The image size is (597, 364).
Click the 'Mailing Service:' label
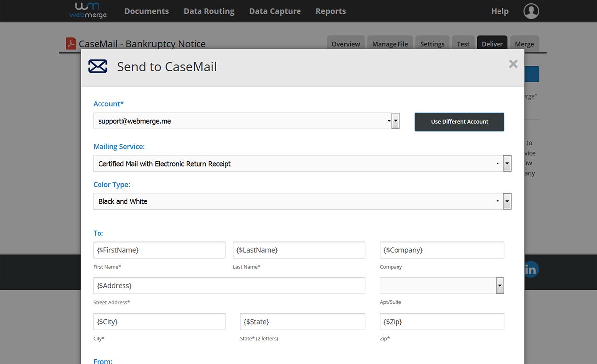[x=119, y=147]
